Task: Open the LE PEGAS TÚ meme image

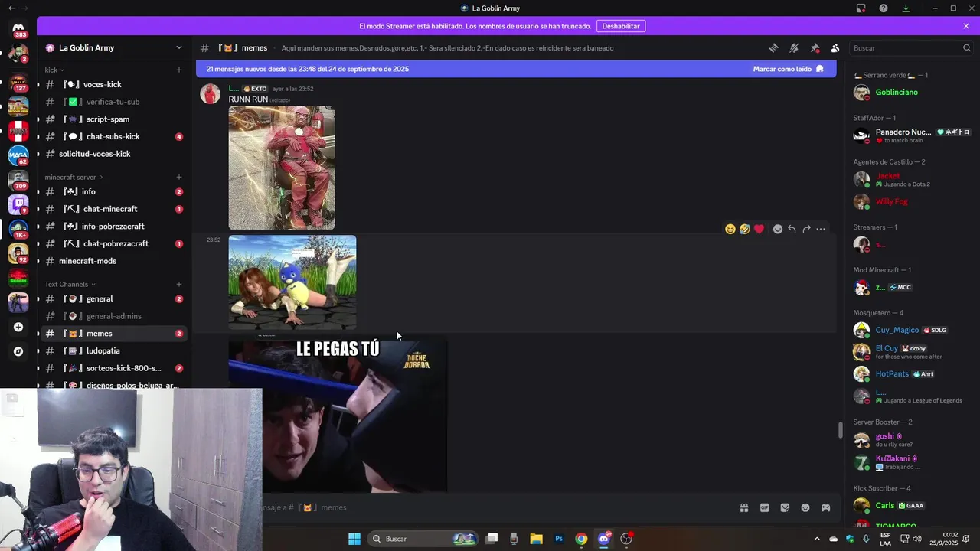Action: click(338, 413)
